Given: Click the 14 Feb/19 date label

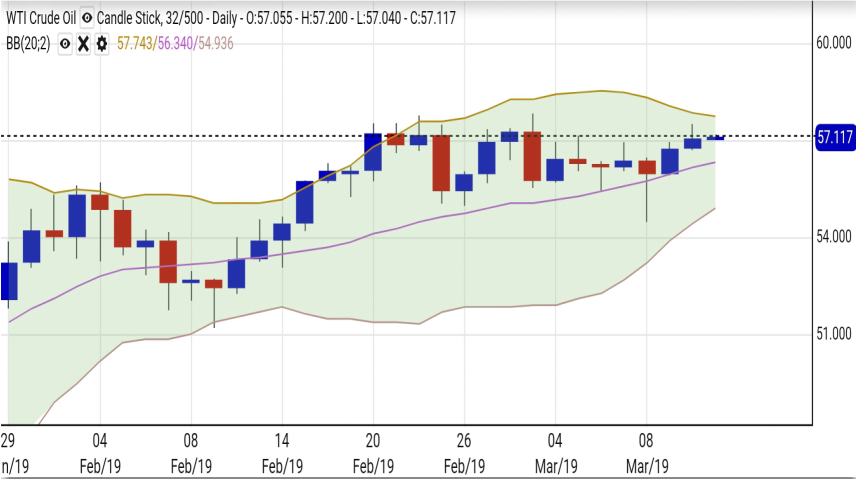Looking at the screenshot, I should [x=282, y=453].
